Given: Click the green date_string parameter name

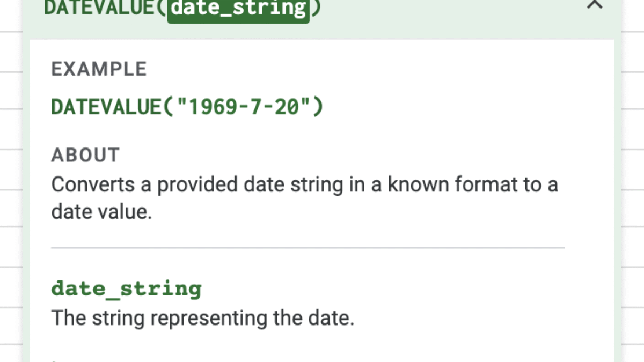Looking at the screenshot, I should [x=126, y=289].
